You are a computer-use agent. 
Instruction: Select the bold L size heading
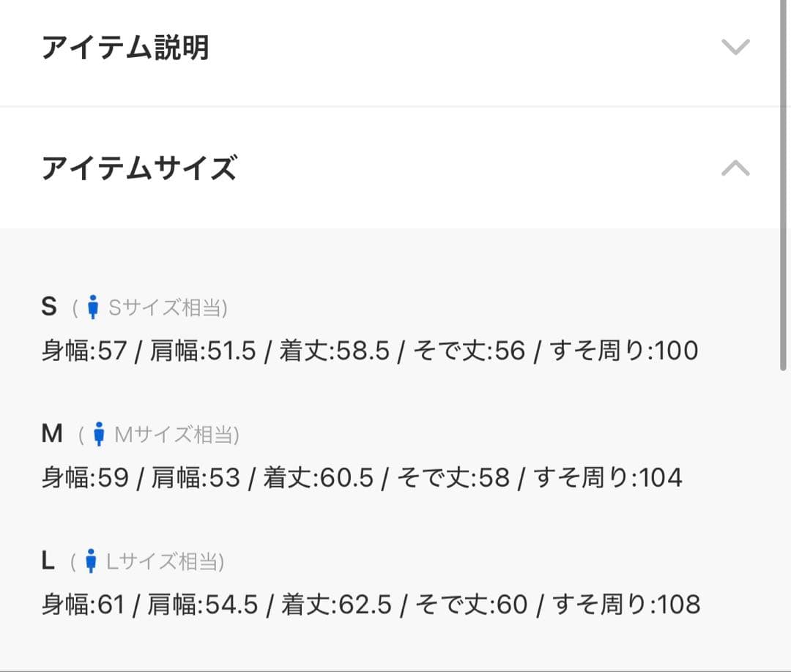click(x=48, y=561)
